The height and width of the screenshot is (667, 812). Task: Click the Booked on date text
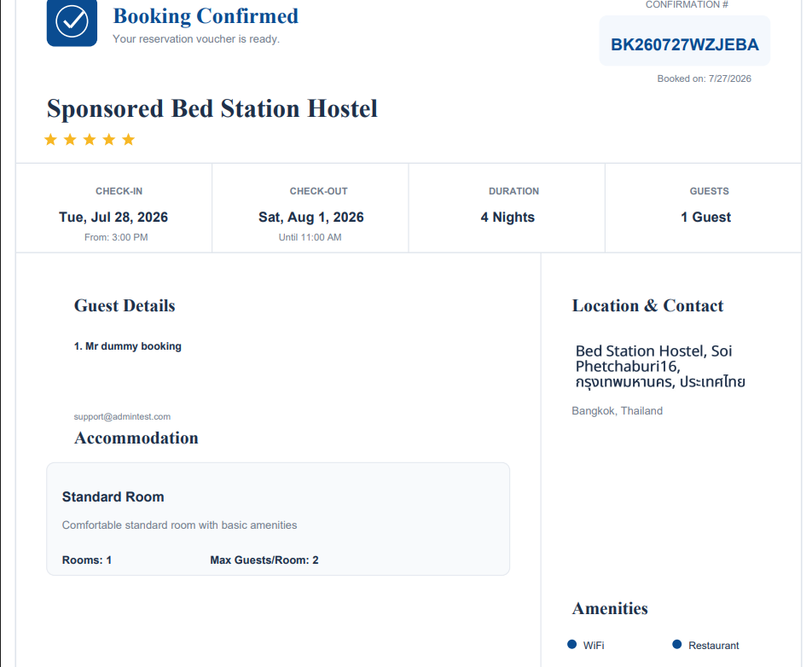coord(705,78)
